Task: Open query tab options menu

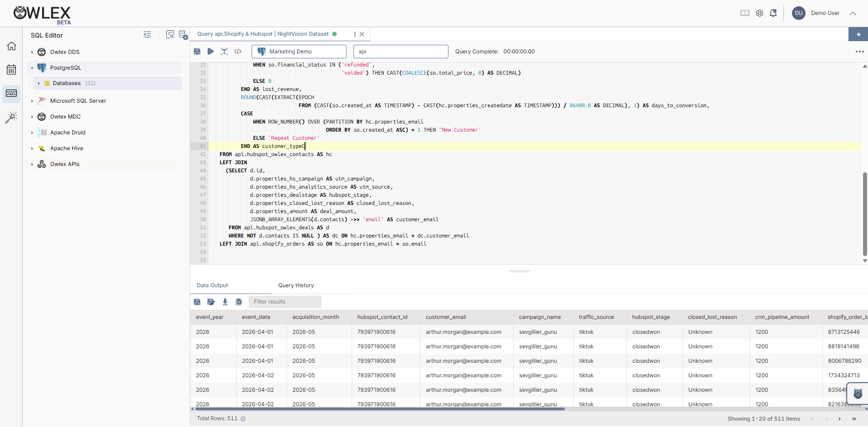Action: click(355, 34)
